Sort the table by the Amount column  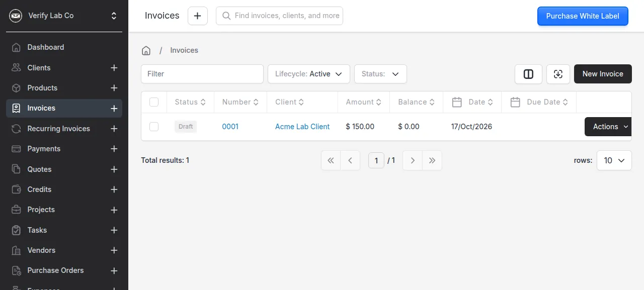coord(364,102)
